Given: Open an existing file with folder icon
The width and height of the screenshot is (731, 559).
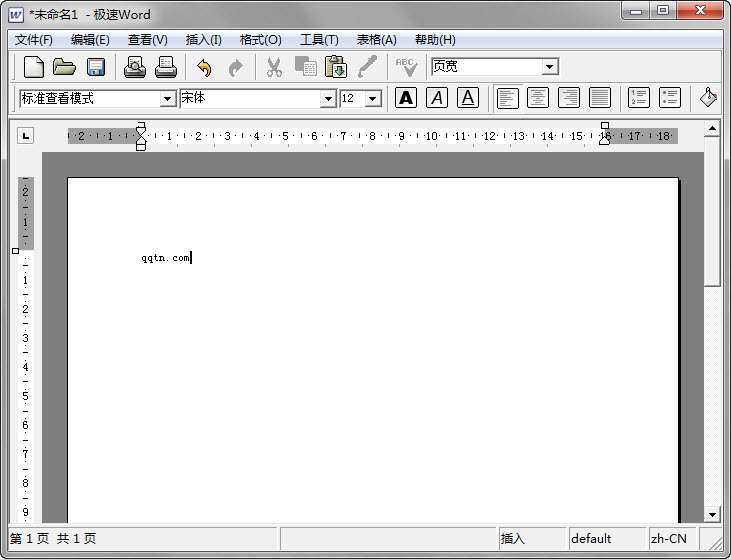Looking at the screenshot, I should tap(64, 67).
